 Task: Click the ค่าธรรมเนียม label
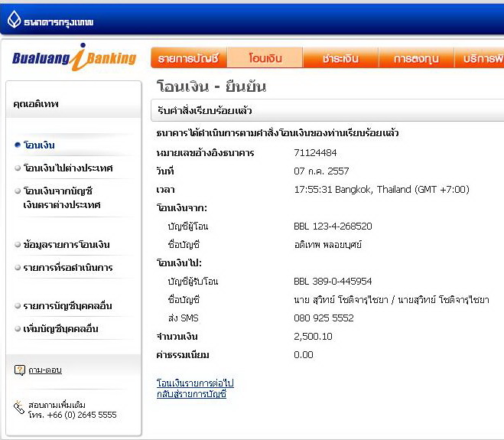(183, 355)
